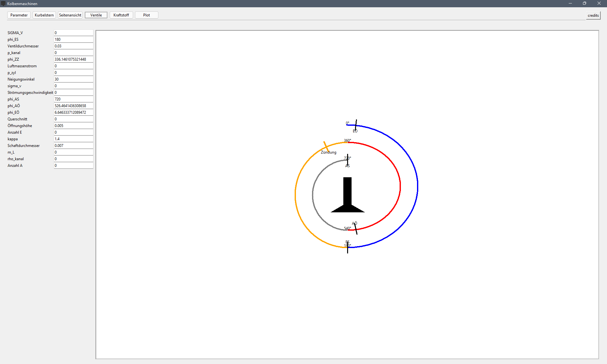Select the Kraftstoff tab
This screenshot has width=607, height=364.
121,15
